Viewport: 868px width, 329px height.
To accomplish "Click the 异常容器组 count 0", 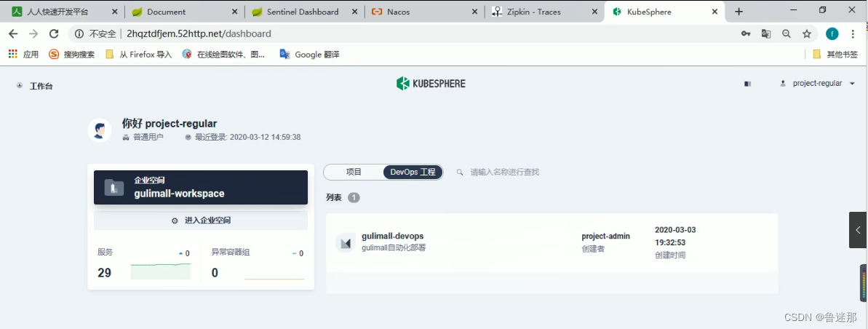I will (x=215, y=272).
